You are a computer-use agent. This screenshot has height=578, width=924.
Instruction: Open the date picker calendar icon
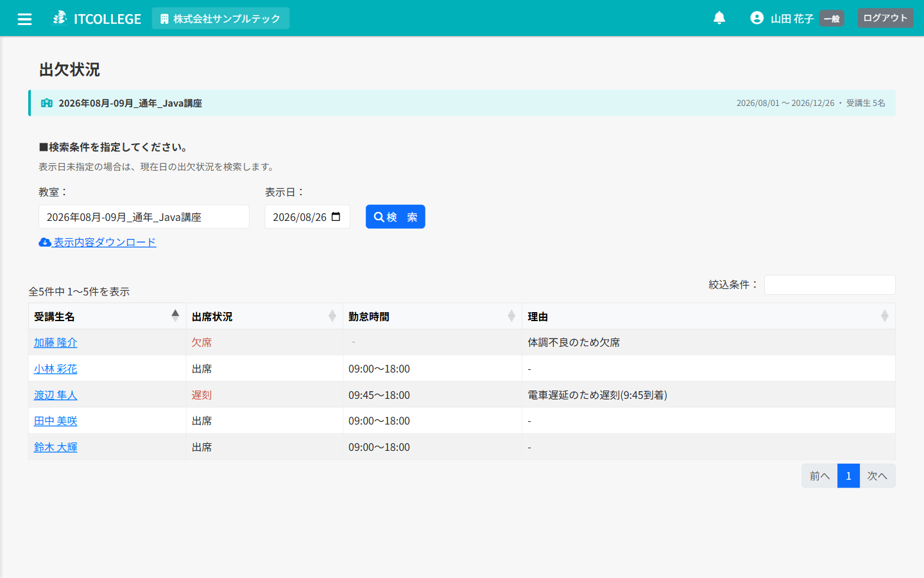click(x=336, y=217)
